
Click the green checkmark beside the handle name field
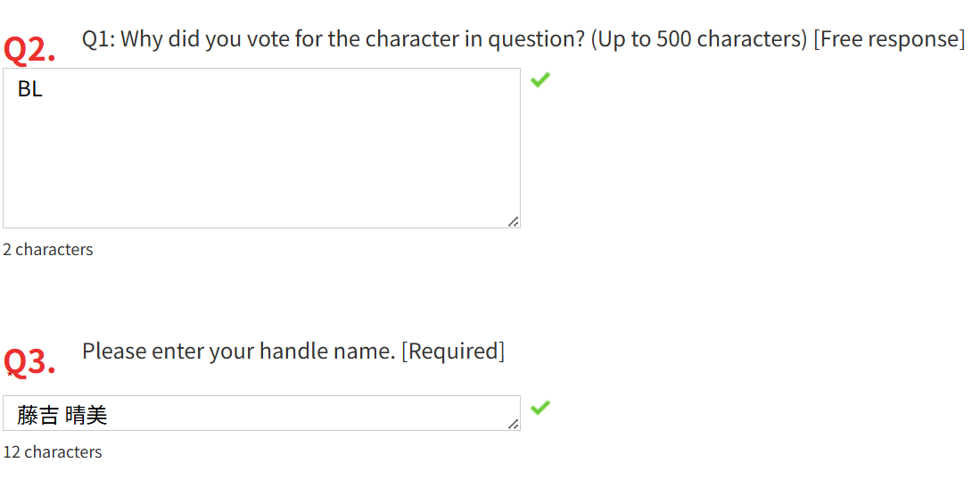(x=539, y=408)
